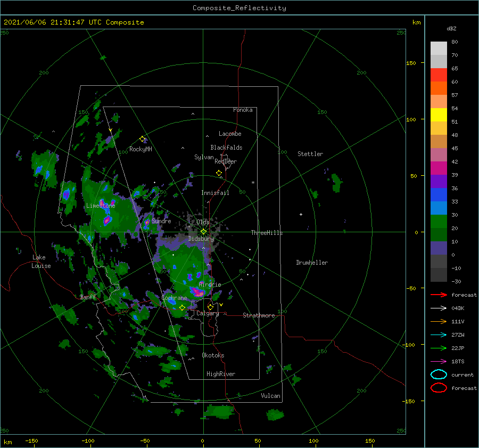Screen dimensions: 479x448
Task: Click the Drumheller city label
Action: (x=312, y=263)
